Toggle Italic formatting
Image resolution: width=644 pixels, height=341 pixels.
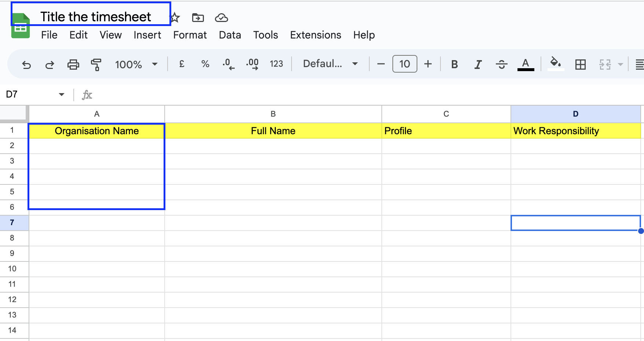[478, 65]
